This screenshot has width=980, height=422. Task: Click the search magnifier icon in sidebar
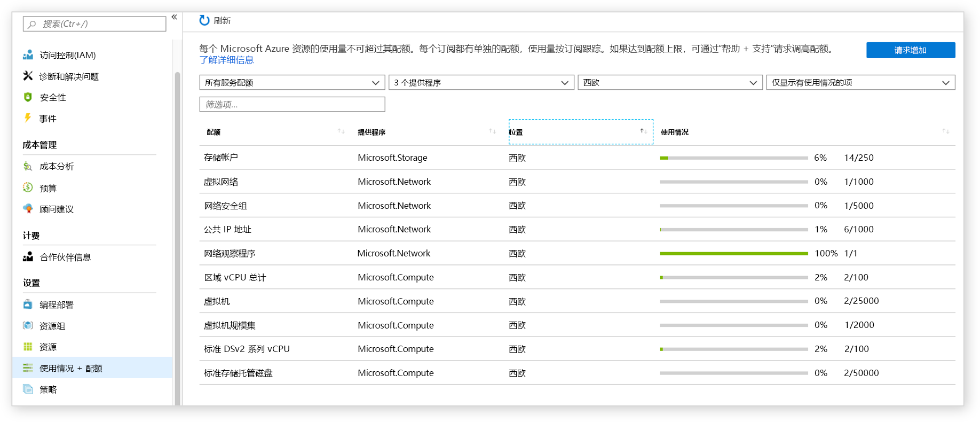click(32, 24)
